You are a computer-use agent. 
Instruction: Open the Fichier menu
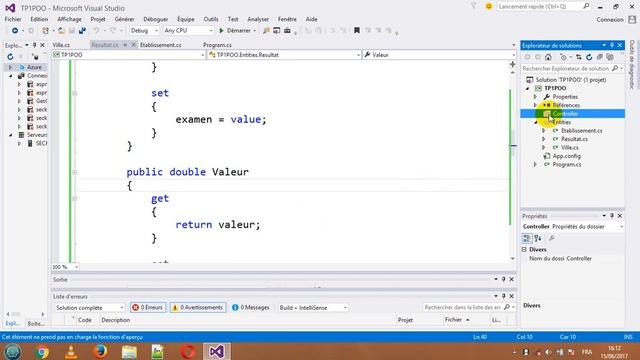(x=13, y=19)
